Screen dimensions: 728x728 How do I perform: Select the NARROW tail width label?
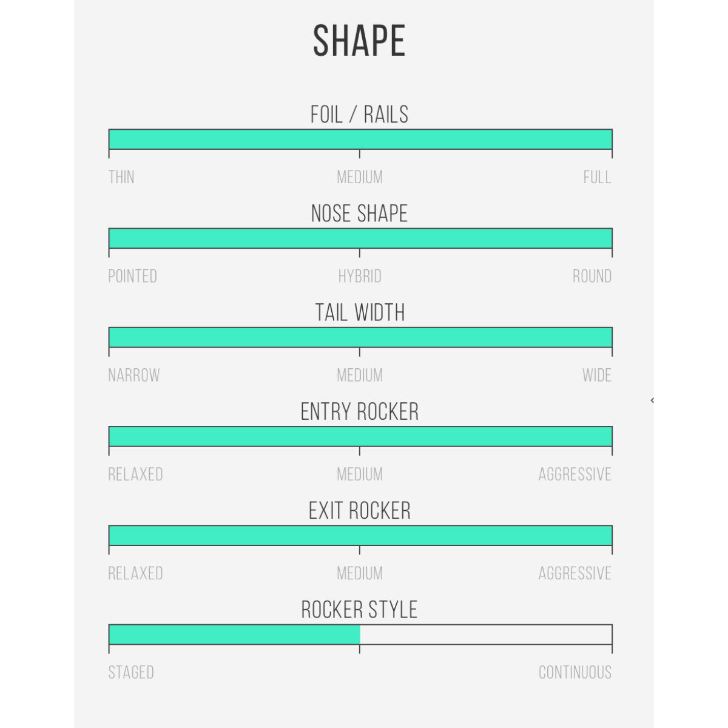[x=133, y=375]
